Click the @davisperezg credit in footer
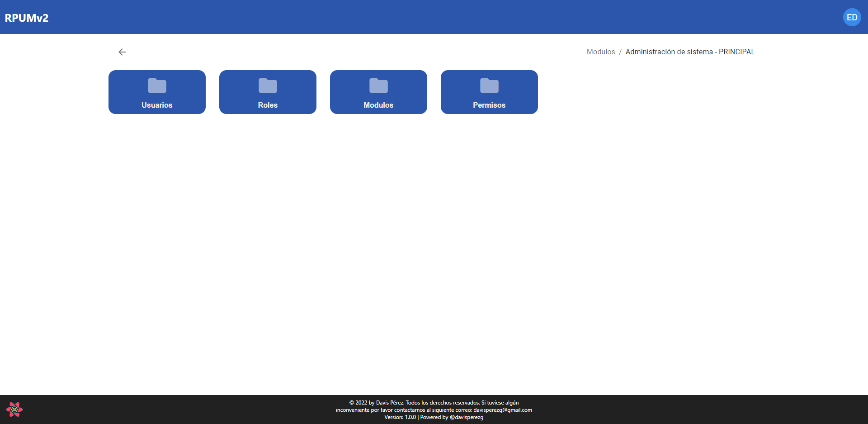Image resolution: width=868 pixels, height=424 pixels. (x=467, y=417)
